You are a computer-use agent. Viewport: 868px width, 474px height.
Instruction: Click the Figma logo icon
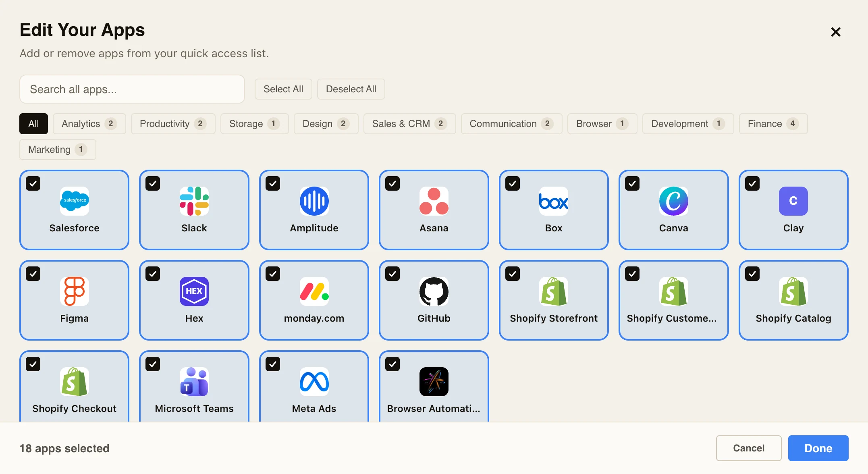(x=75, y=291)
